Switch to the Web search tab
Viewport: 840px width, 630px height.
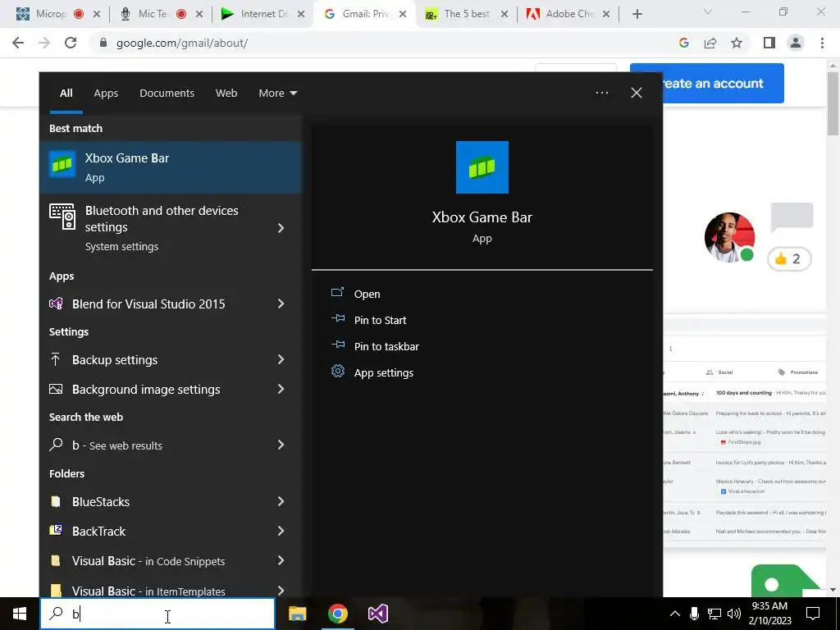(226, 94)
